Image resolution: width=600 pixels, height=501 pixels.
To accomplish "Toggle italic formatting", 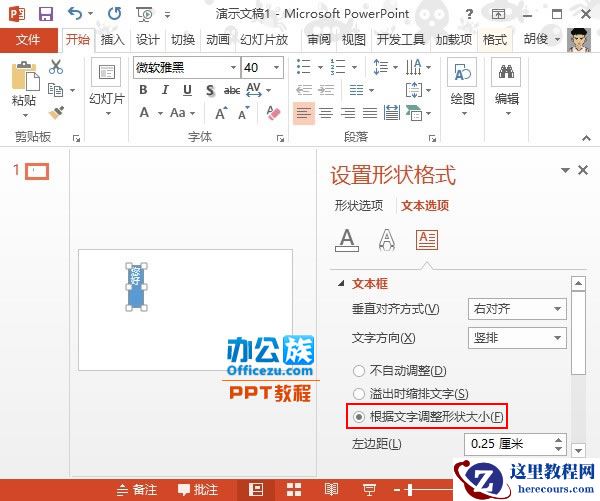I will click(x=165, y=90).
